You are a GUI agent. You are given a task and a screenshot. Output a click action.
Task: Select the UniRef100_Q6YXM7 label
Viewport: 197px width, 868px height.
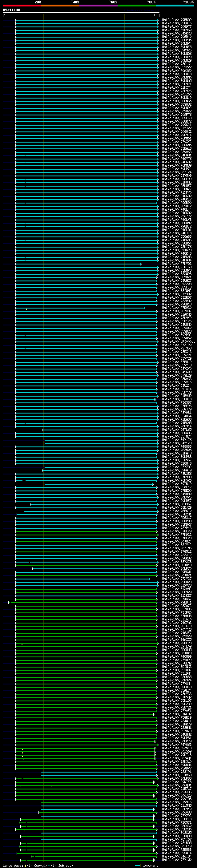tap(177, 311)
